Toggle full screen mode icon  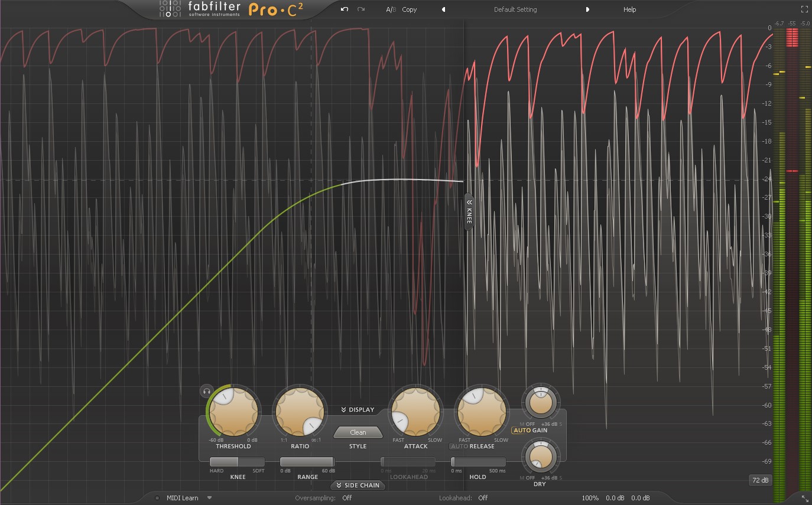click(804, 9)
